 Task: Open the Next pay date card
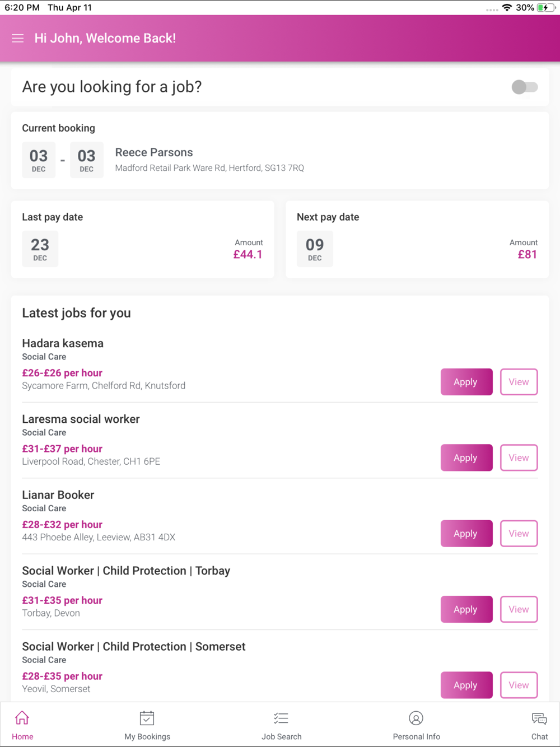click(417, 240)
